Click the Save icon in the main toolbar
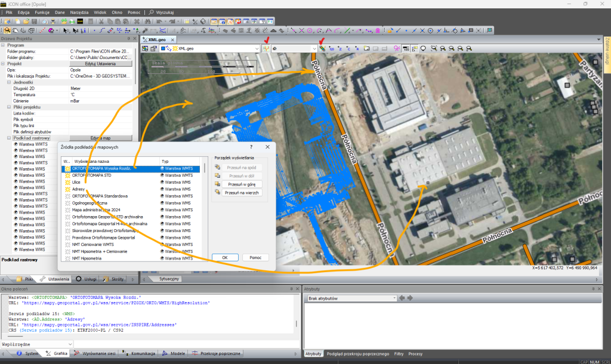This screenshot has height=364, width=611. tap(35, 21)
